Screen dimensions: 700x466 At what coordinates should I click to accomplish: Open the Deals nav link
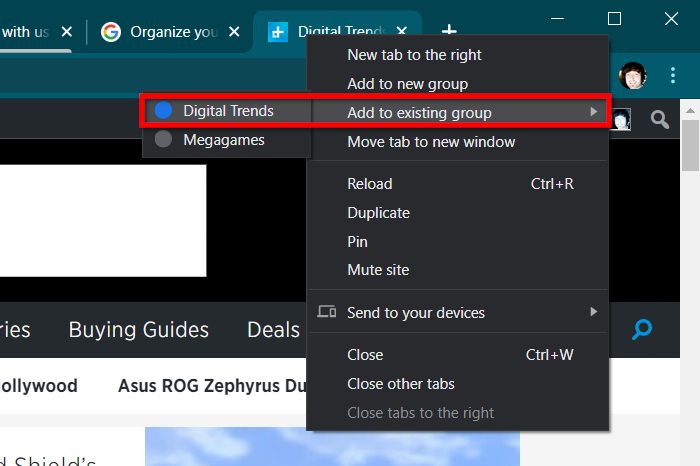click(x=273, y=330)
